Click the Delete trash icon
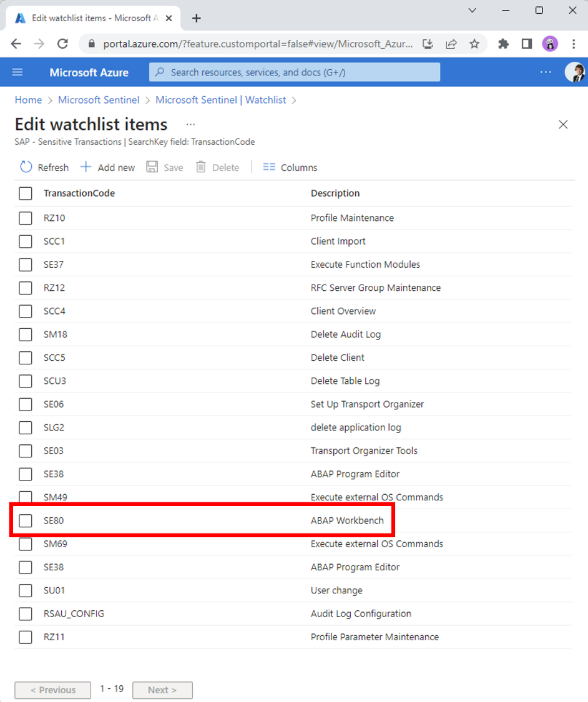 201,167
